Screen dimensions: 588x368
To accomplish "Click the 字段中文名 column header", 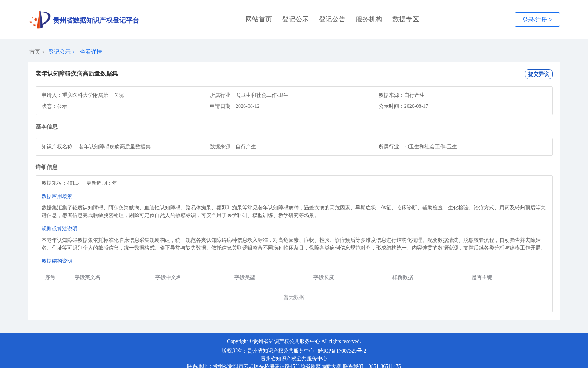I will [x=168, y=277].
